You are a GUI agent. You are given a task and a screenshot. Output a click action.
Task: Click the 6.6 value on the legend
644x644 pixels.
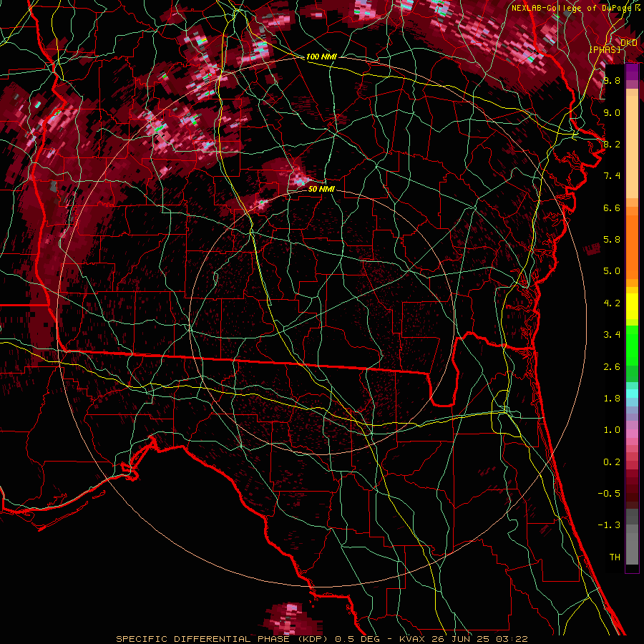tap(612, 208)
